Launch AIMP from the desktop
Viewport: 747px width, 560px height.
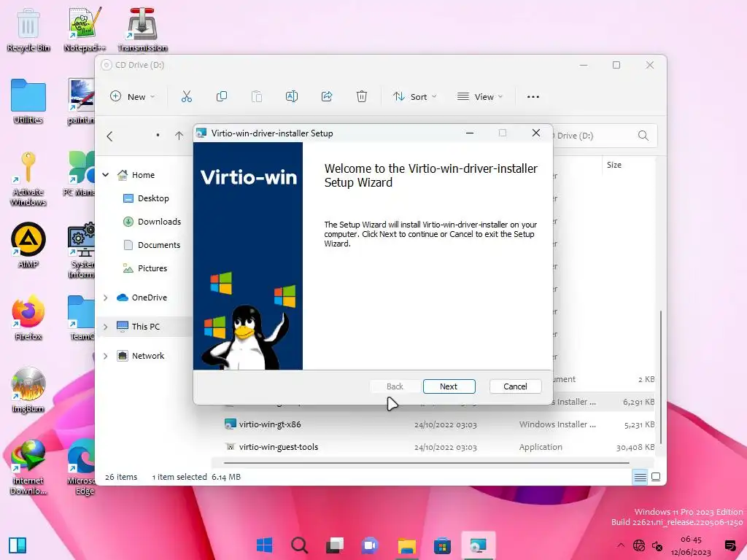pyautogui.click(x=28, y=245)
